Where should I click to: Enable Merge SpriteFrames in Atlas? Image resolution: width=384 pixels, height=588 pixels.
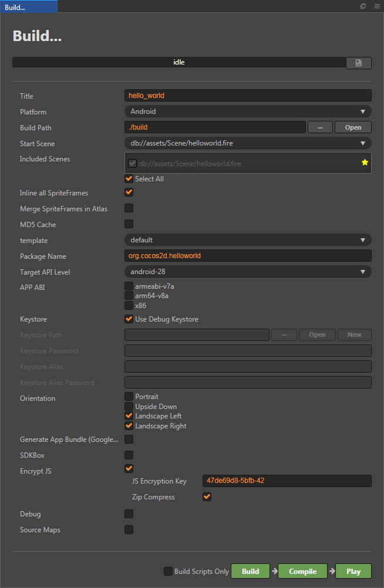click(x=129, y=208)
